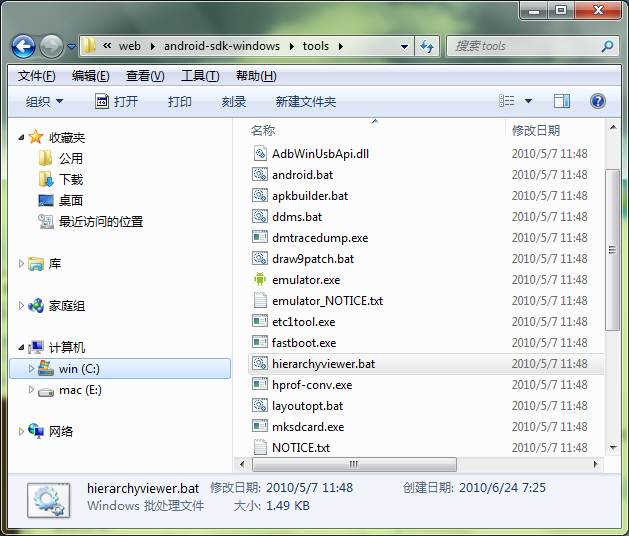Change view with the view mode icon
The image size is (629, 536).
tap(506, 101)
